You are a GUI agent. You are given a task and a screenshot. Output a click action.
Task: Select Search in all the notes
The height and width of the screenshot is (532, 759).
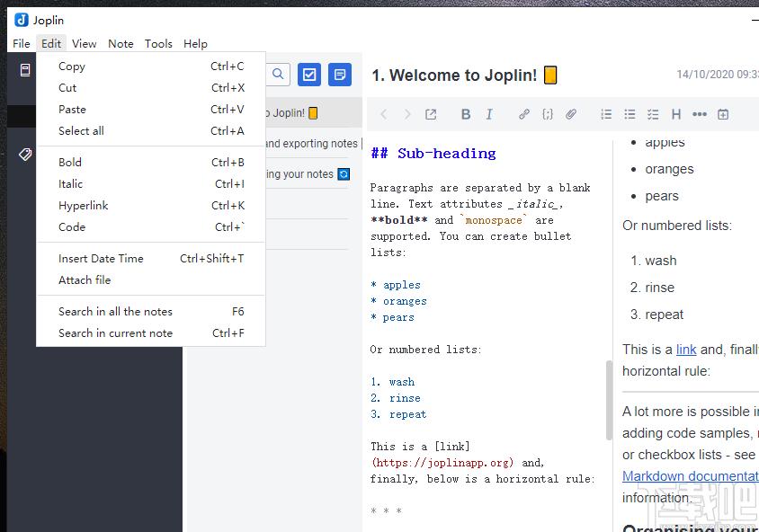tap(151, 312)
